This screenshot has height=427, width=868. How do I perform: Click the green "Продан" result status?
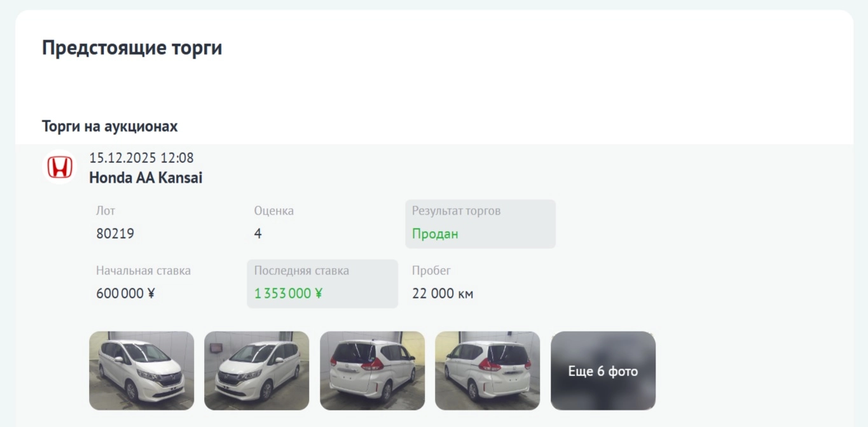click(x=435, y=234)
